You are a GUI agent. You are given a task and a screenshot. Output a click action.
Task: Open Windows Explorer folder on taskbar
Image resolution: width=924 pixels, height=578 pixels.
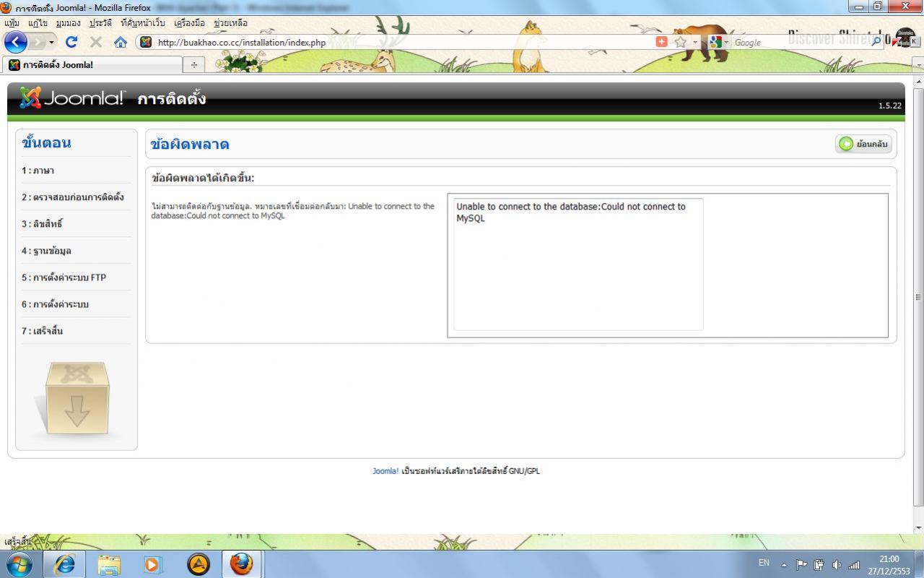coord(109,564)
